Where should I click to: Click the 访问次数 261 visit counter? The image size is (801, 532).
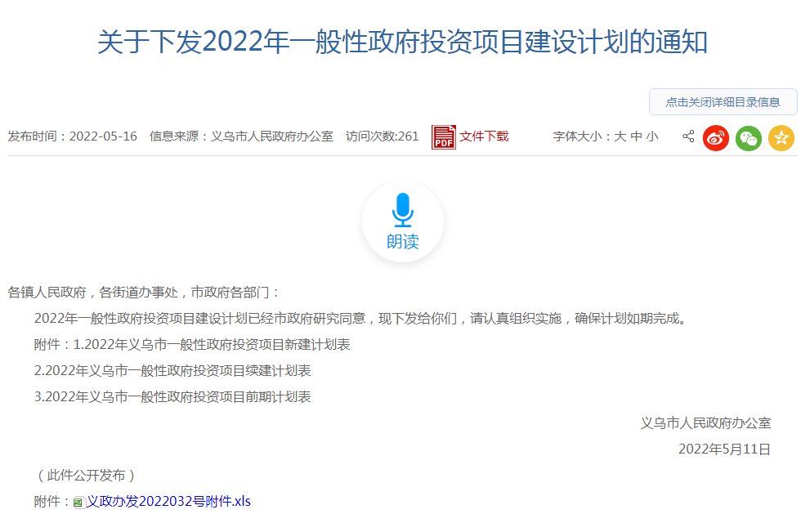(382, 136)
